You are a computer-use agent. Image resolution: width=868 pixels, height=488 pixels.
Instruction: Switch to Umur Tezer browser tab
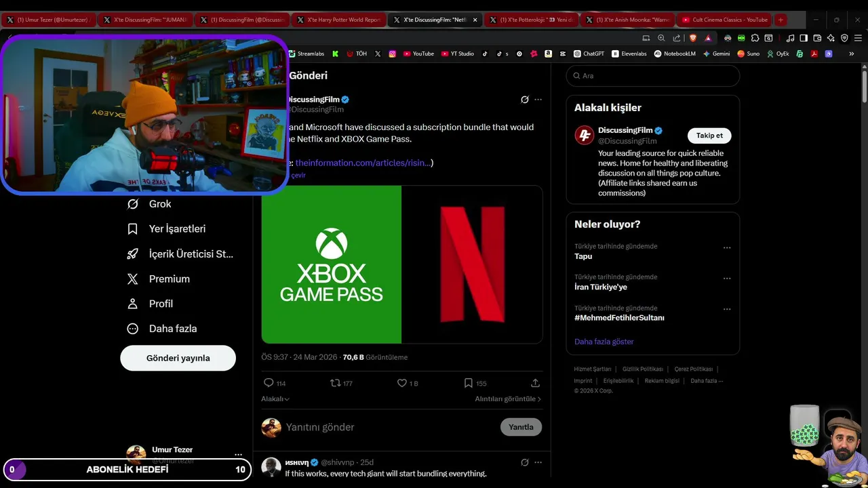coord(49,20)
